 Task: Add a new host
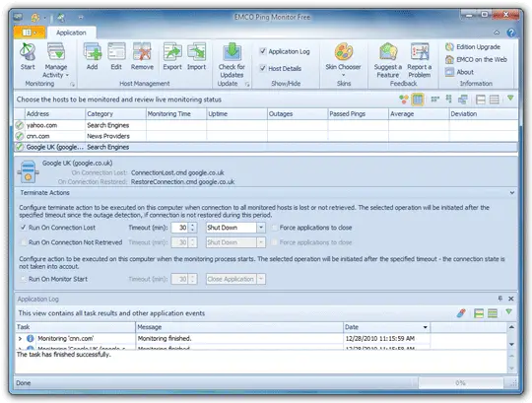click(x=93, y=56)
